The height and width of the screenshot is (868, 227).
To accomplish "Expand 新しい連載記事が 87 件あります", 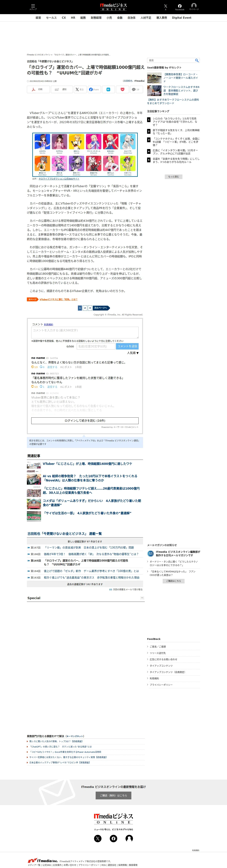I will pos(85,541).
